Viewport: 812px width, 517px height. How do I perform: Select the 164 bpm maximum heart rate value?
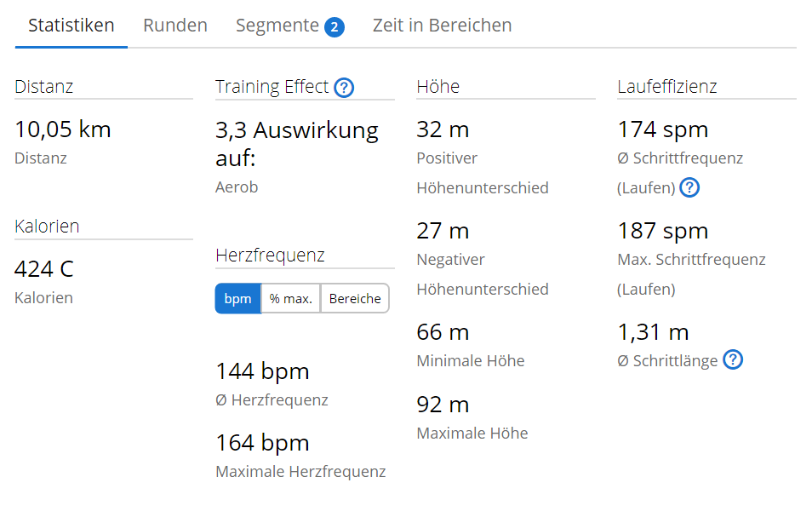click(x=262, y=443)
